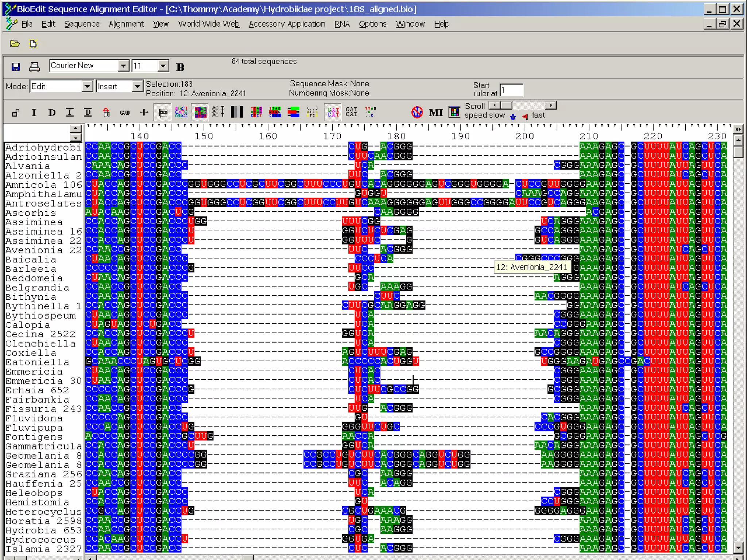Select the Amnicola 106 sequence title
The height and width of the screenshot is (560, 747).
[43, 185]
